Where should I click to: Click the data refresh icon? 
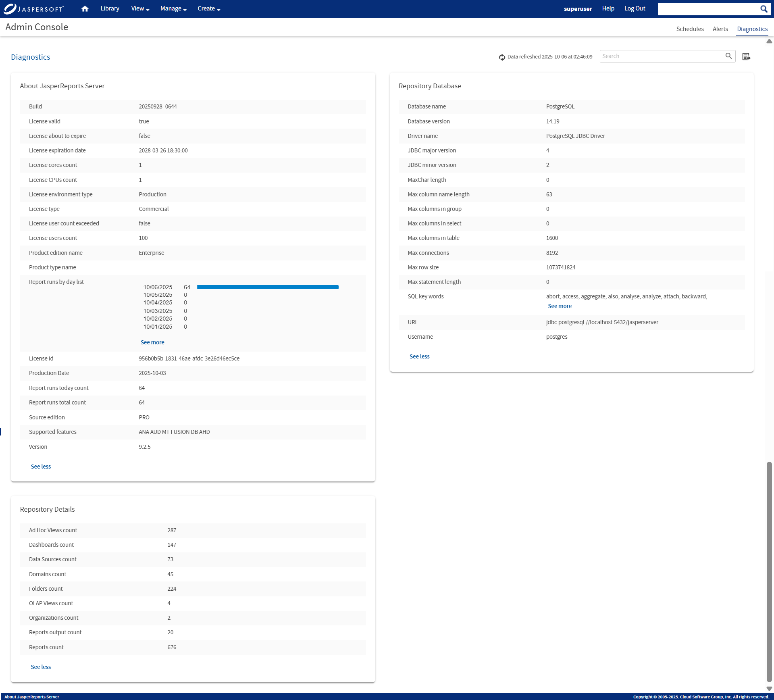click(502, 57)
